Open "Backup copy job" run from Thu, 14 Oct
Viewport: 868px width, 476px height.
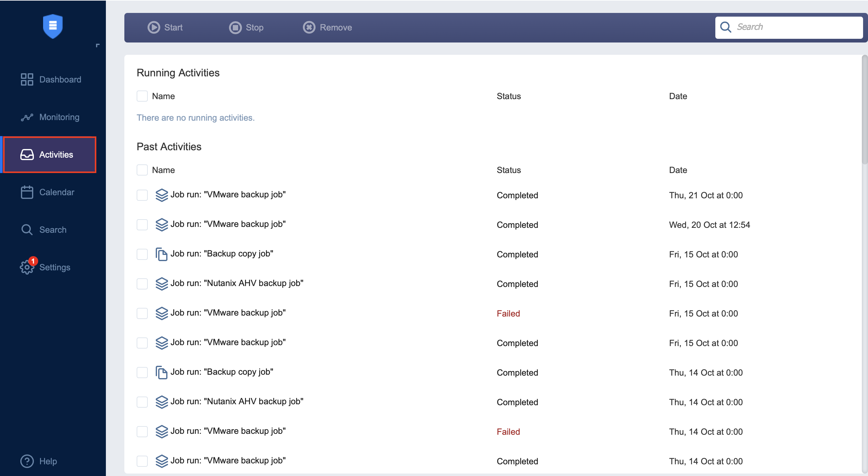point(222,372)
